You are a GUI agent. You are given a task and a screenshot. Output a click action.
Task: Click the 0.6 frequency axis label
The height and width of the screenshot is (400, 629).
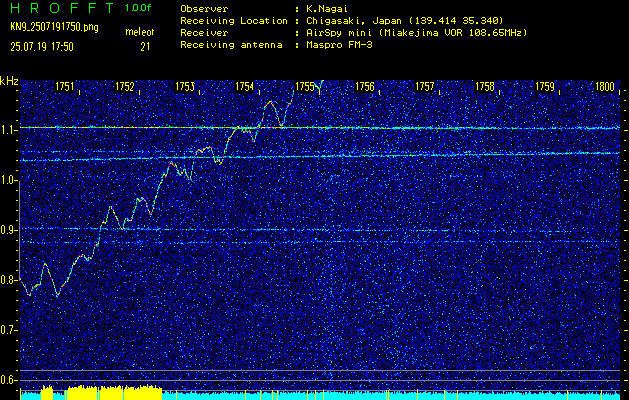point(8,380)
